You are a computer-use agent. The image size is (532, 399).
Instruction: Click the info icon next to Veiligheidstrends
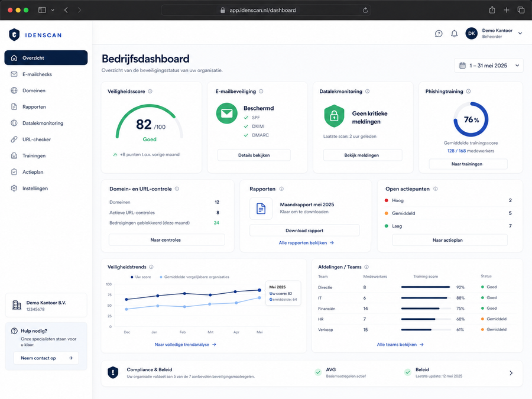[x=151, y=267]
